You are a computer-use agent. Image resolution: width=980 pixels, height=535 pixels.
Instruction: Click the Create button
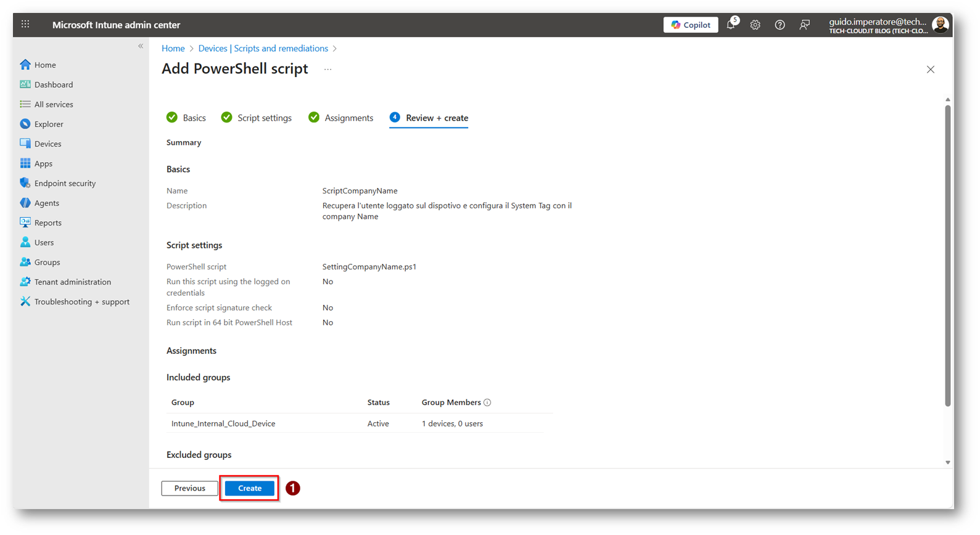(250, 488)
